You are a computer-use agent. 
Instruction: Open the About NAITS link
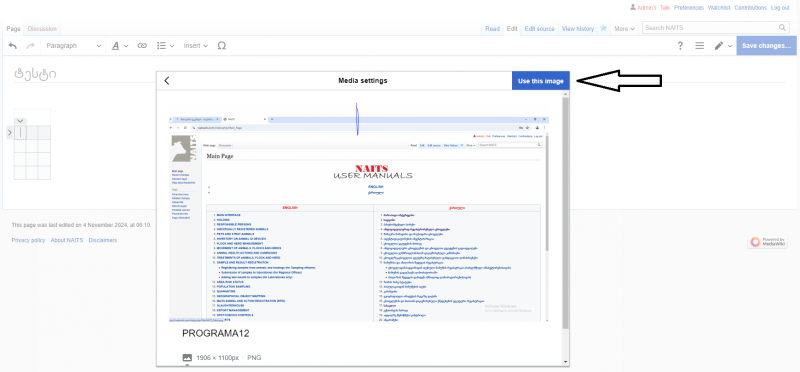click(x=67, y=240)
